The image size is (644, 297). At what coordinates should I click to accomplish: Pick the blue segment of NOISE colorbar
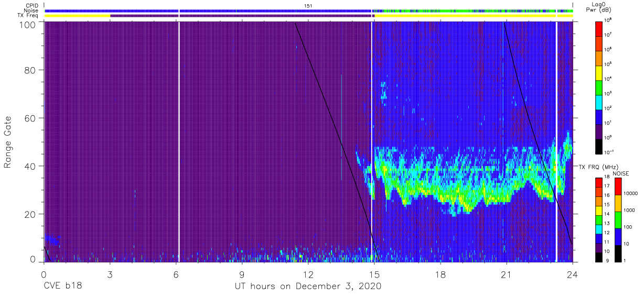[x=618, y=236]
